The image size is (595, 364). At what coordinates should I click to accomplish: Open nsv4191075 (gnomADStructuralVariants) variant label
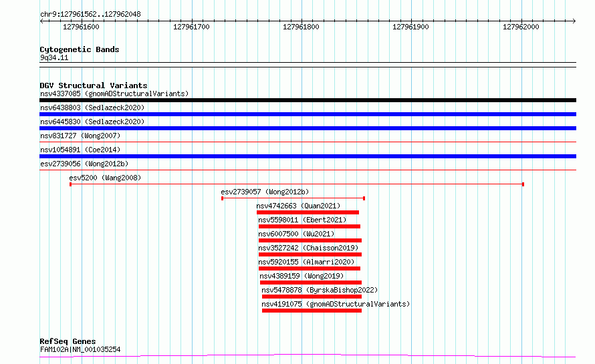click(336, 304)
